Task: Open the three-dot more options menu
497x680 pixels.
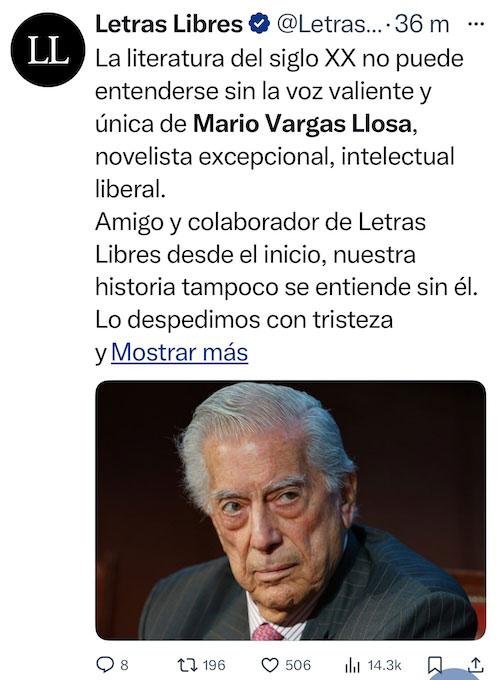Action: click(476, 24)
